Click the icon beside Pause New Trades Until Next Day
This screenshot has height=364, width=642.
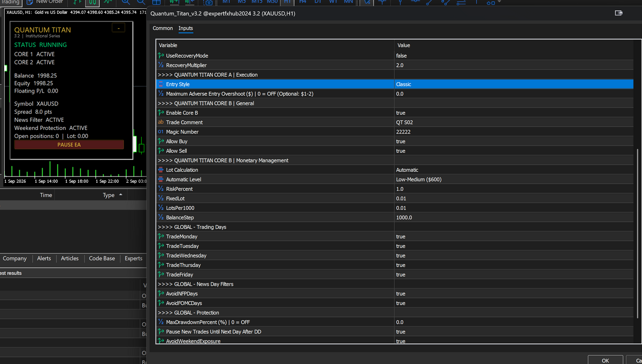pos(161,332)
